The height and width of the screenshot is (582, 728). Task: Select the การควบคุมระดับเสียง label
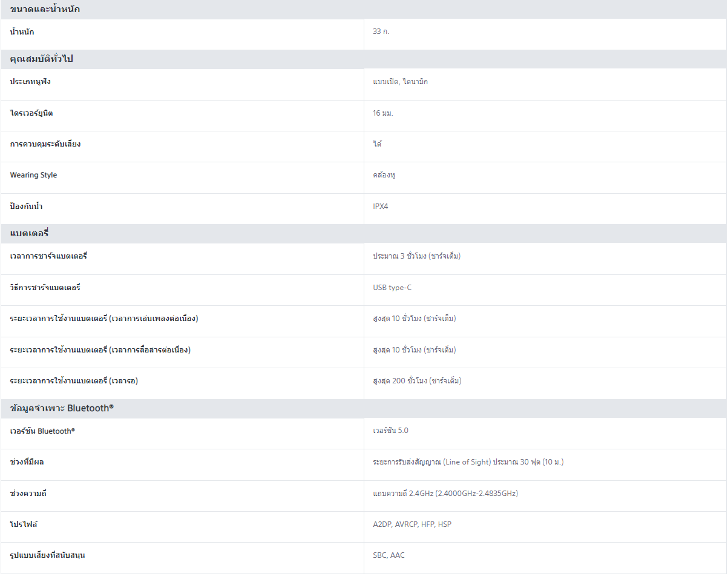pos(45,144)
